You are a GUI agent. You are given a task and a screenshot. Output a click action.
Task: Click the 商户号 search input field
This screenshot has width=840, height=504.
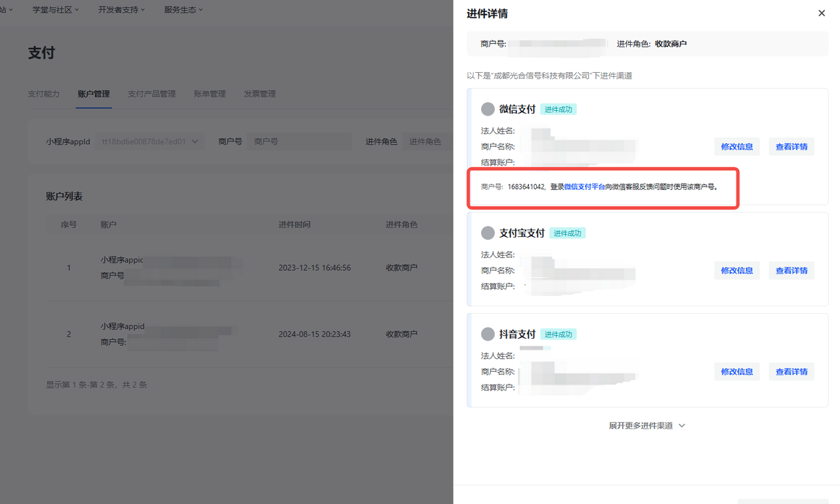(299, 141)
